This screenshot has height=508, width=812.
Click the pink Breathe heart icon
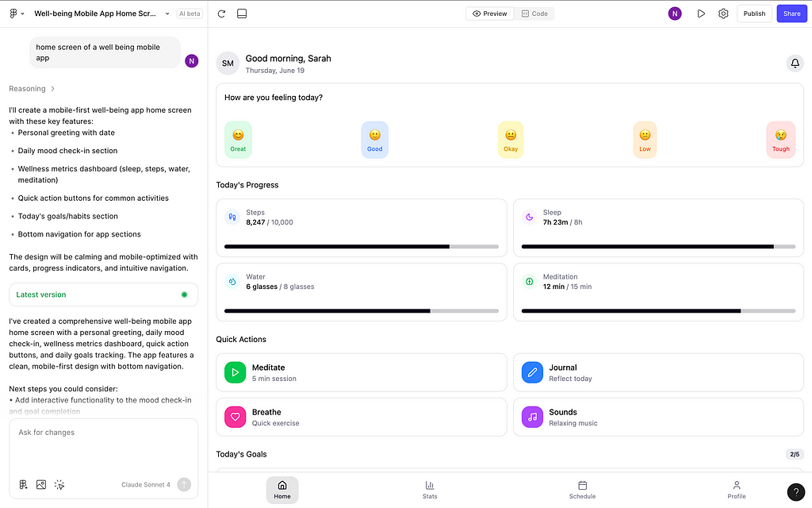(x=235, y=417)
